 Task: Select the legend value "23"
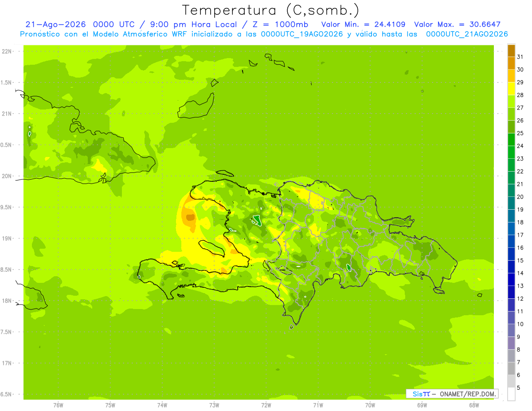point(520,159)
